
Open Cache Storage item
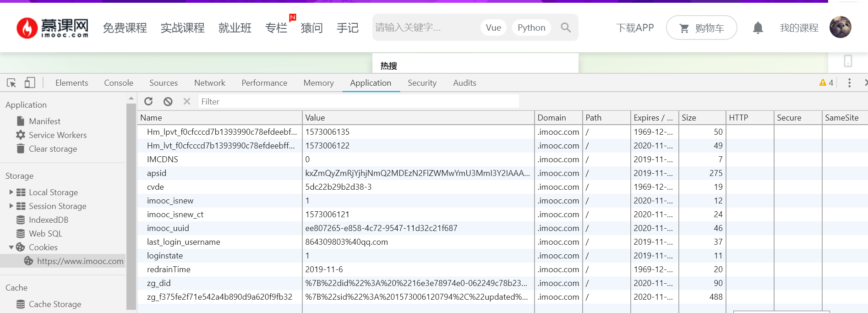[55, 304]
